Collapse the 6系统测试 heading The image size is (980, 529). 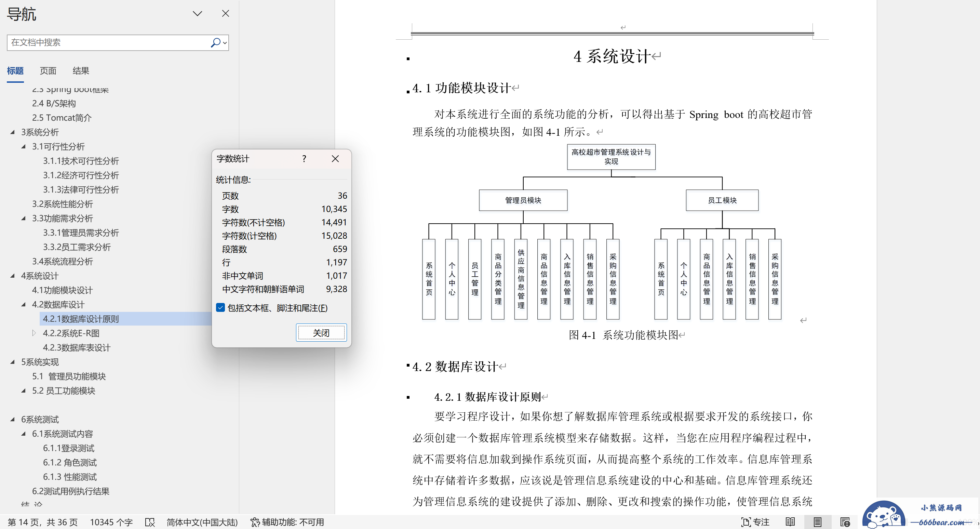13,419
